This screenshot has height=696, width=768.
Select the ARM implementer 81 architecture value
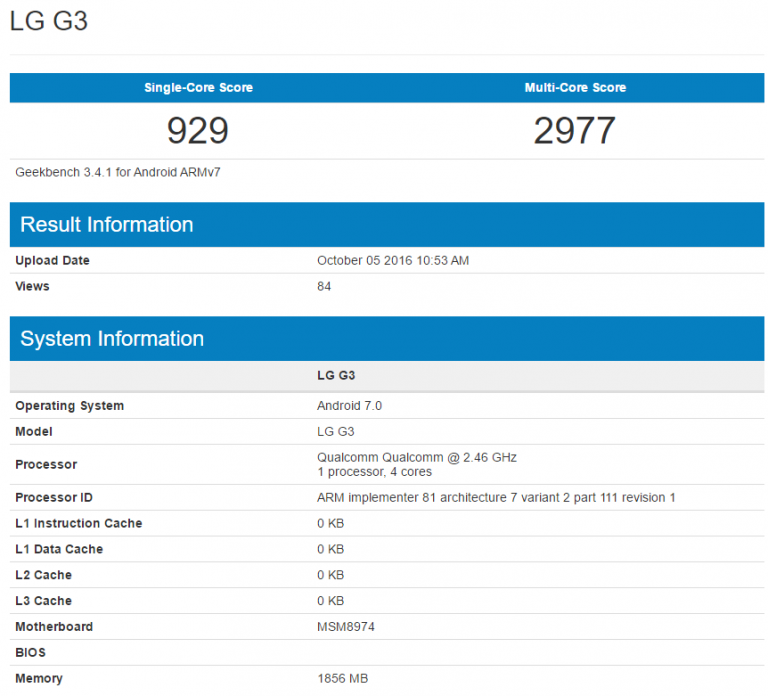click(x=496, y=498)
